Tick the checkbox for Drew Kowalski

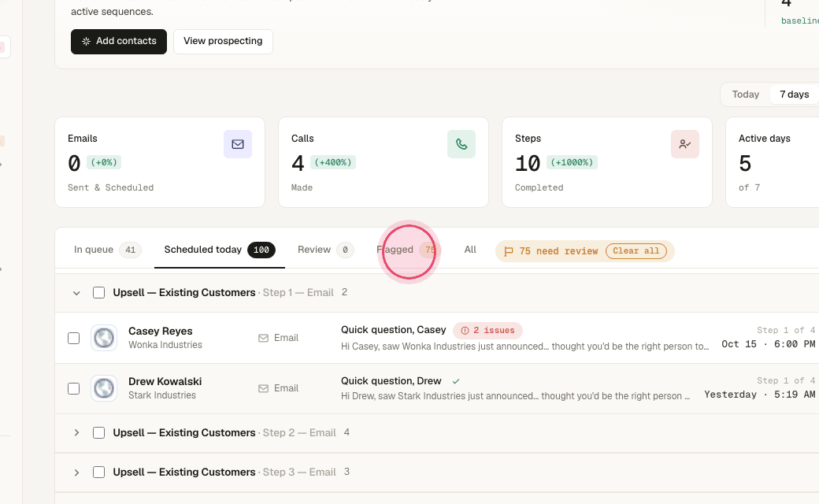74,388
